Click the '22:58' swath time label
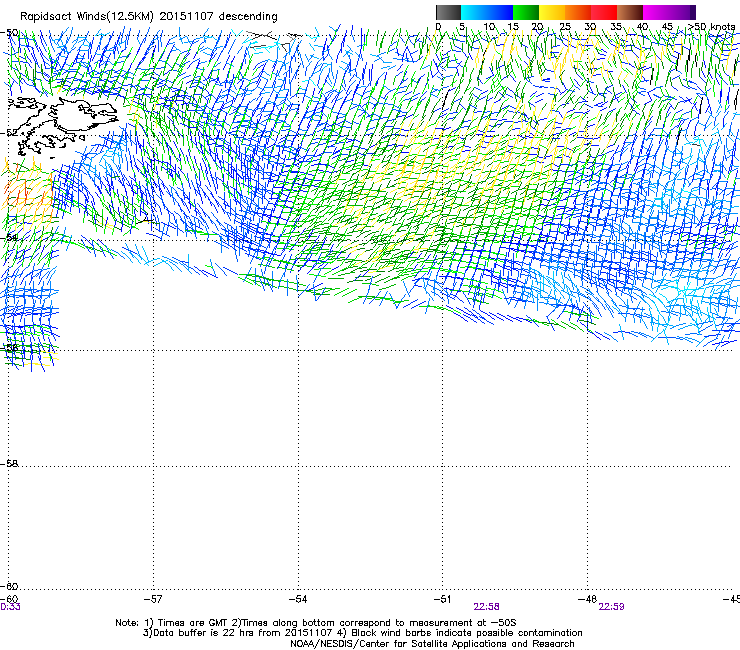 point(487,607)
